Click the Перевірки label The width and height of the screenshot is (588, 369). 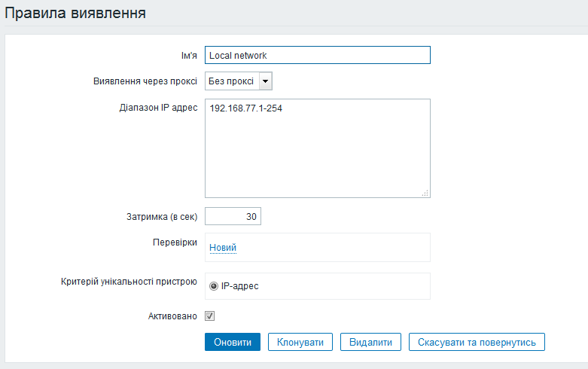175,243
